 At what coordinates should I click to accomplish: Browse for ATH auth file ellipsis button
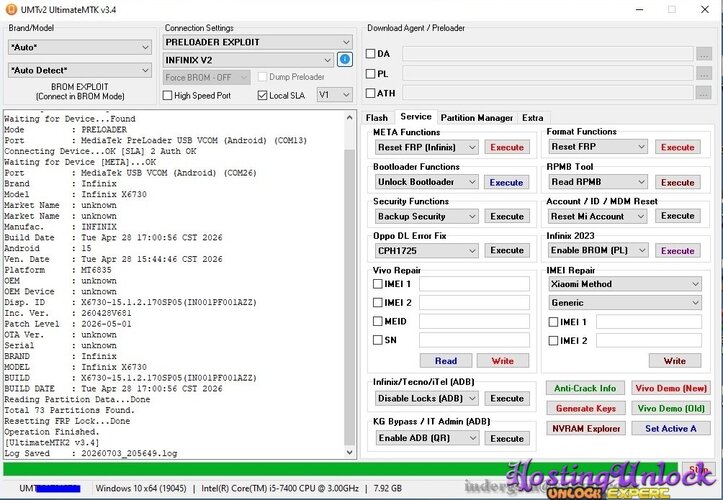703,93
